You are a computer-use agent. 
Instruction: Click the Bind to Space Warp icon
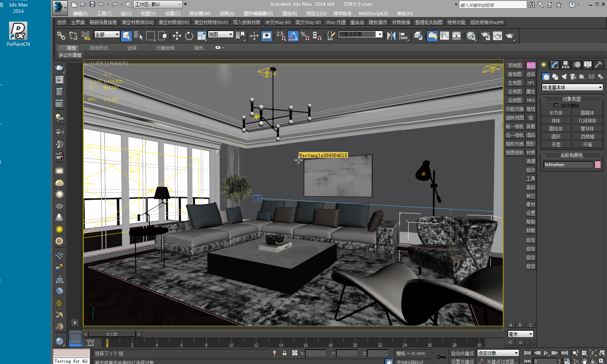point(86,36)
